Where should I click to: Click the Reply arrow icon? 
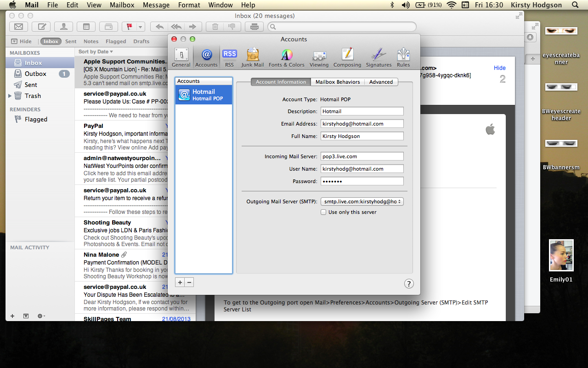(159, 27)
